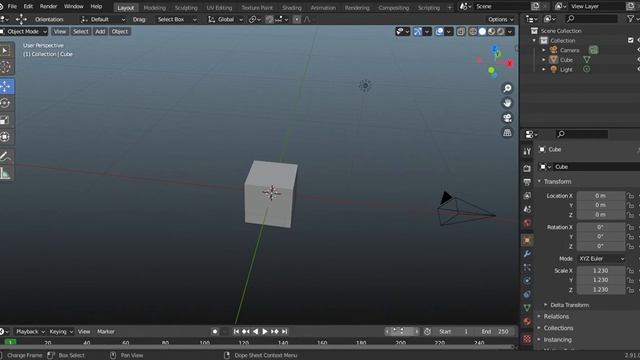
Task: Click the pan view hand icon
Action: (507, 103)
